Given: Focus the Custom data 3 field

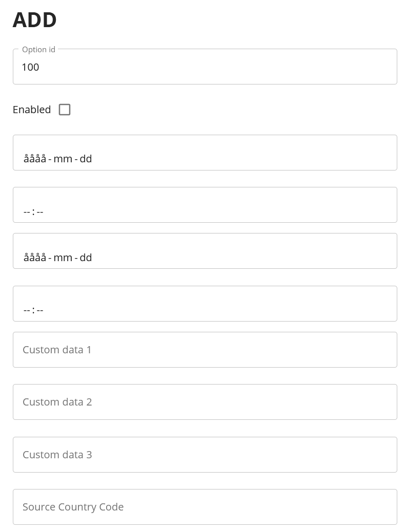Looking at the screenshot, I should click(205, 455).
